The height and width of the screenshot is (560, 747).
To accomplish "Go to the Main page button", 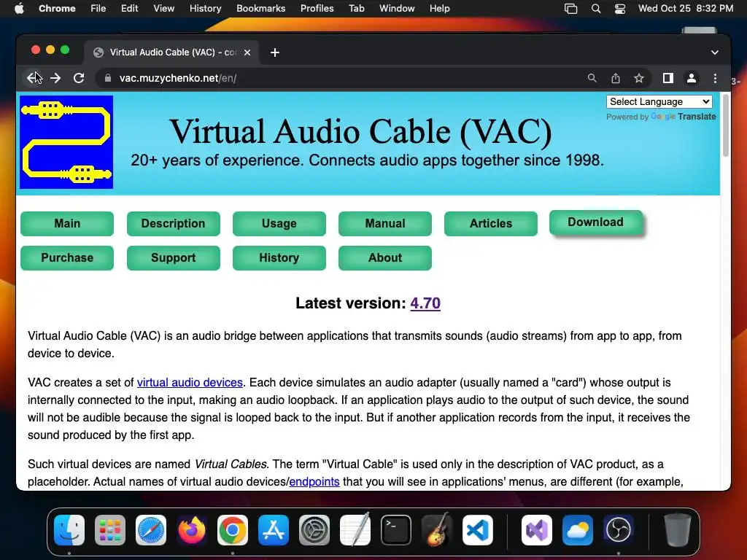I will click(x=67, y=224).
